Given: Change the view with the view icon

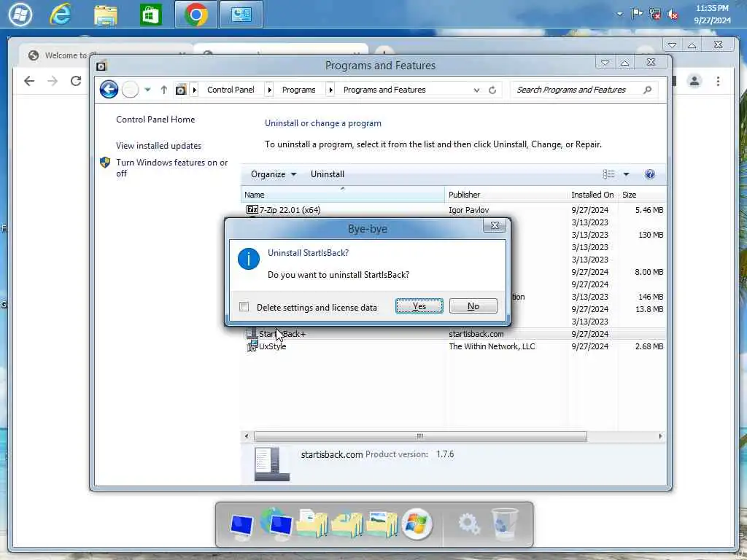Looking at the screenshot, I should 609,174.
